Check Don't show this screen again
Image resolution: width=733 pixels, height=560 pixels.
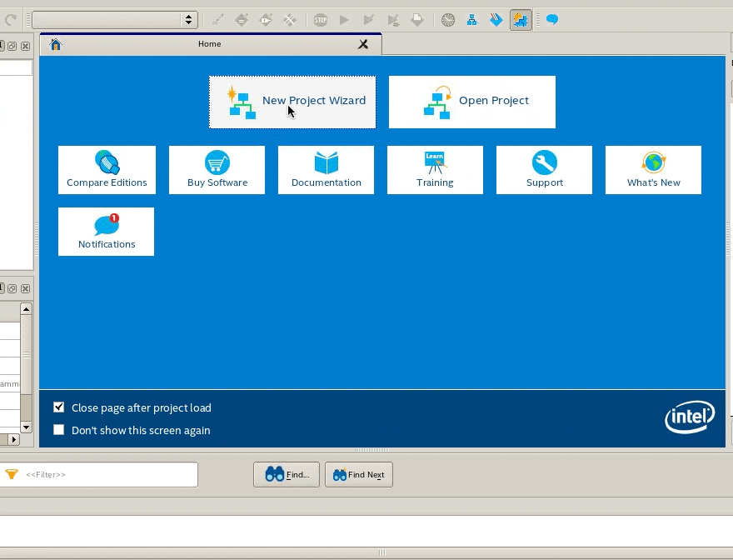click(58, 429)
